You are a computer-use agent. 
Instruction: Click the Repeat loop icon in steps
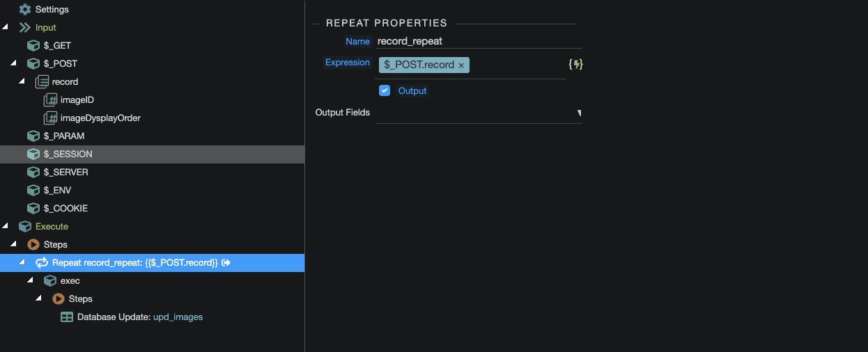(x=42, y=263)
